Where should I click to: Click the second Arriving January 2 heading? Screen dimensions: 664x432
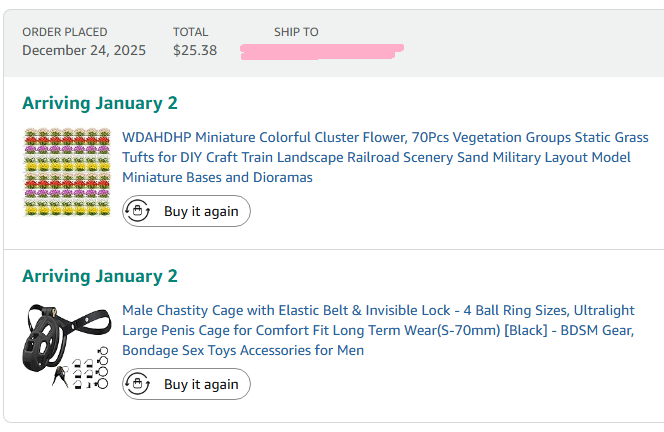click(x=100, y=276)
